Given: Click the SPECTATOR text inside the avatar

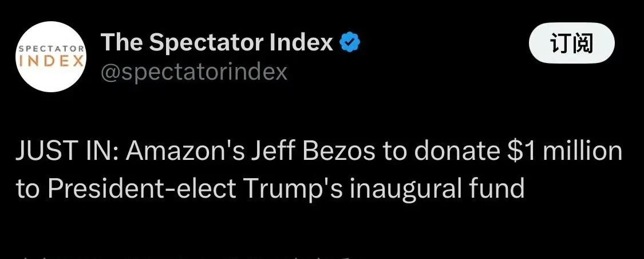Looking at the screenshot, I should (x=51, y=49).
